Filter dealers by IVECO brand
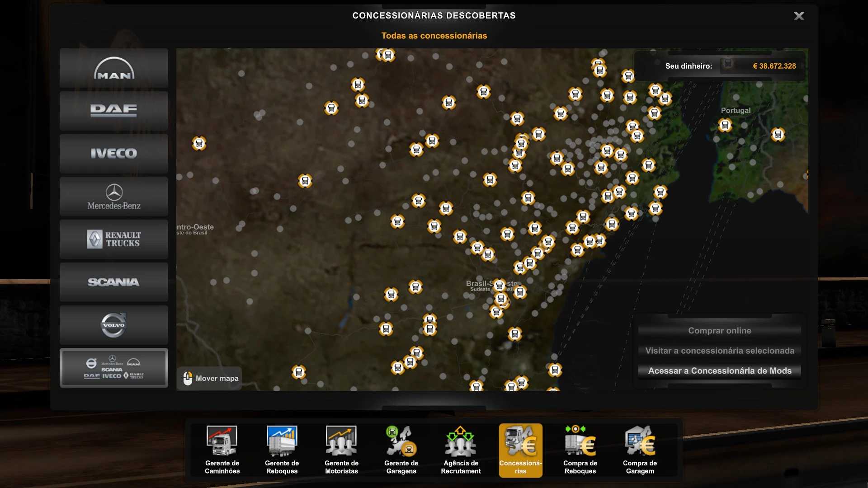 click(113, 154)
